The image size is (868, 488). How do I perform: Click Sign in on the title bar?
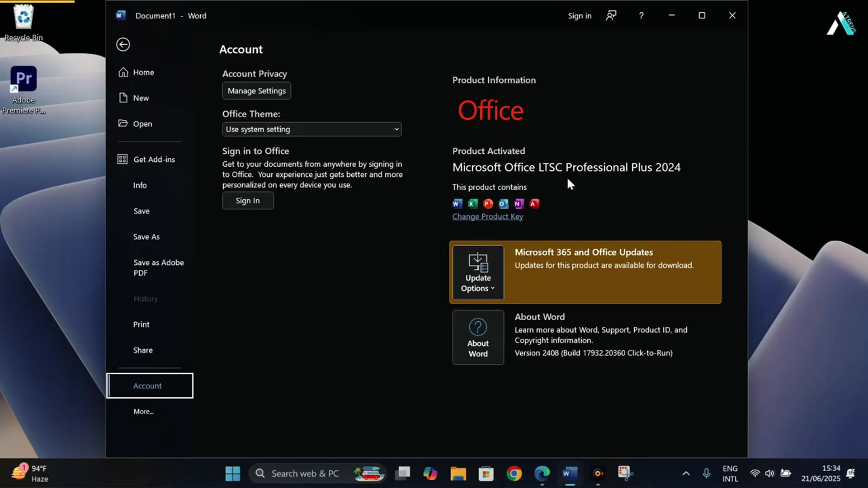(580, 16)
